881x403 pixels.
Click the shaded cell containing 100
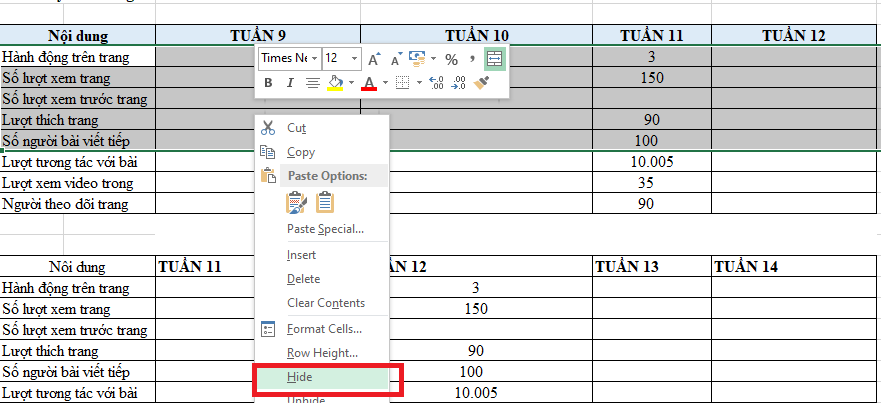point(652,141)
